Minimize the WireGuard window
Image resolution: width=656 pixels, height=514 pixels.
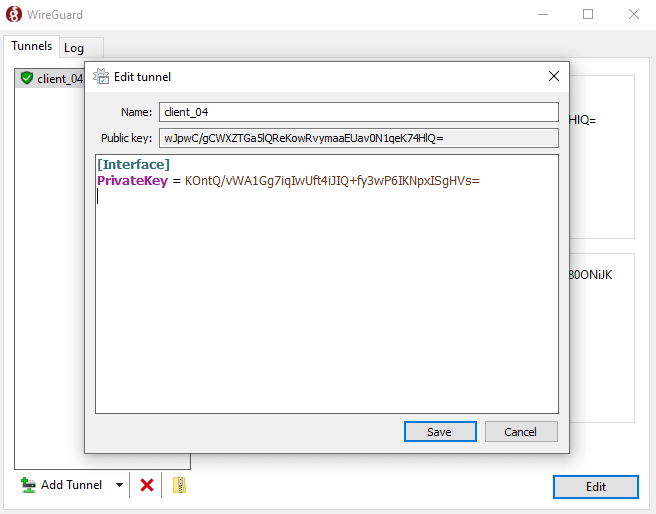tap(543, 15)
